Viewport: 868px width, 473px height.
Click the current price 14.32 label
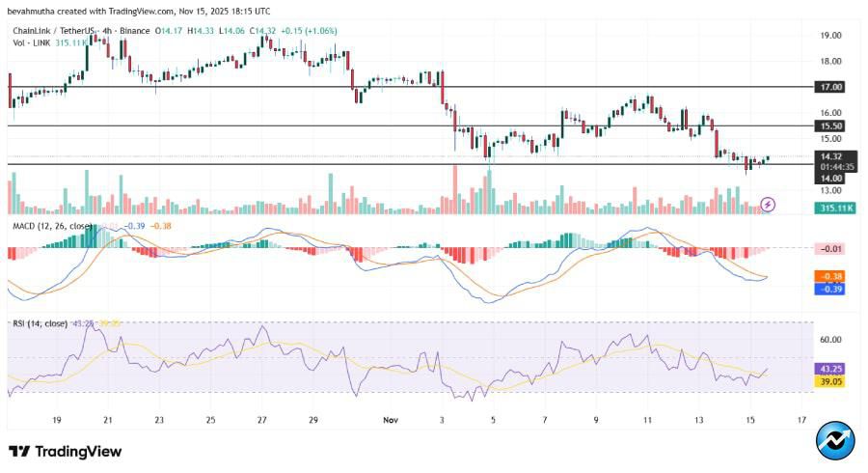click(x=830, y=155)
